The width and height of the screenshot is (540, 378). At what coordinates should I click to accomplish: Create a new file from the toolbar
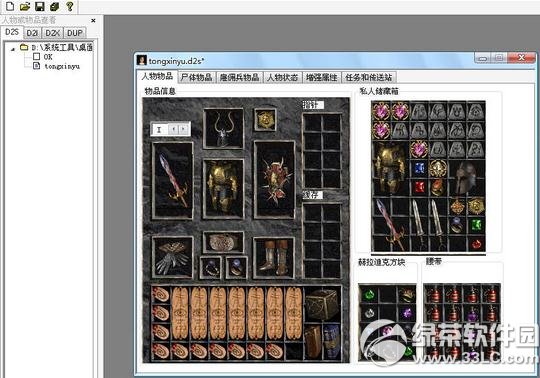[x=10, y=6]
